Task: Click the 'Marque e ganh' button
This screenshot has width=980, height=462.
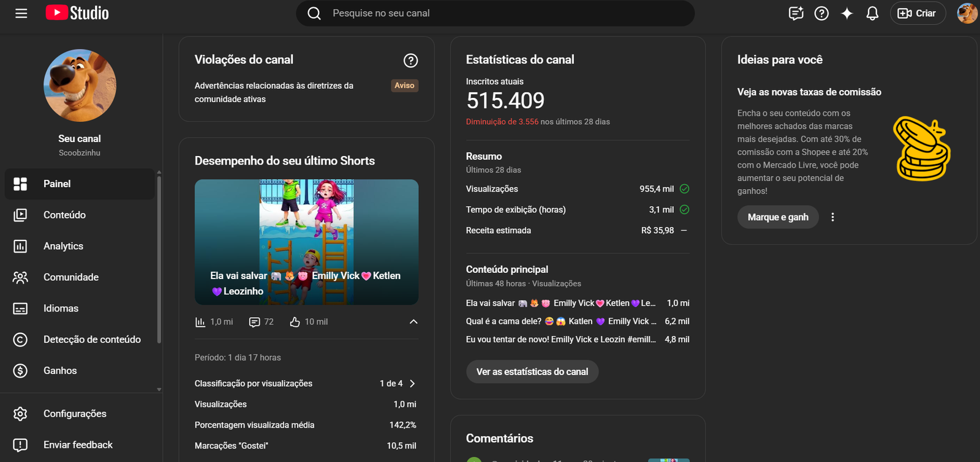Action: 778,217
